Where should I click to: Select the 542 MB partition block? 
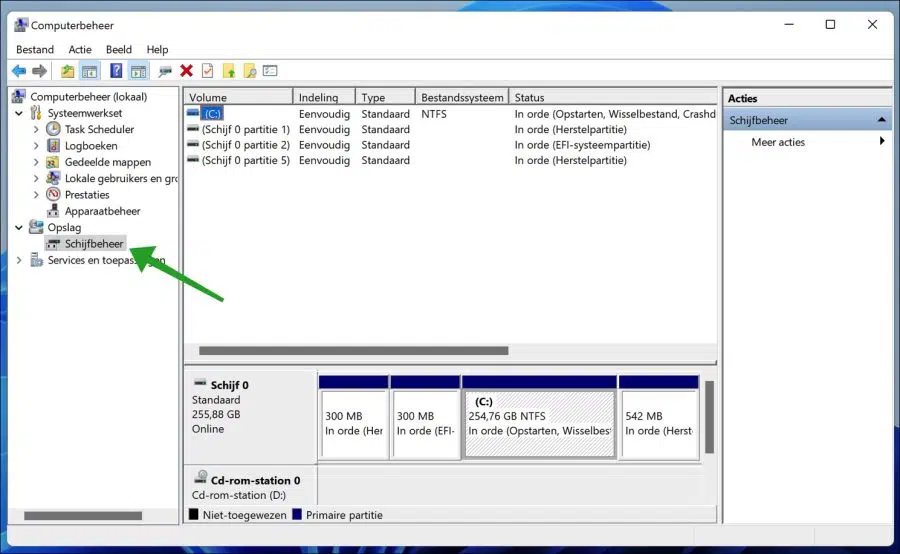[659, 418]
